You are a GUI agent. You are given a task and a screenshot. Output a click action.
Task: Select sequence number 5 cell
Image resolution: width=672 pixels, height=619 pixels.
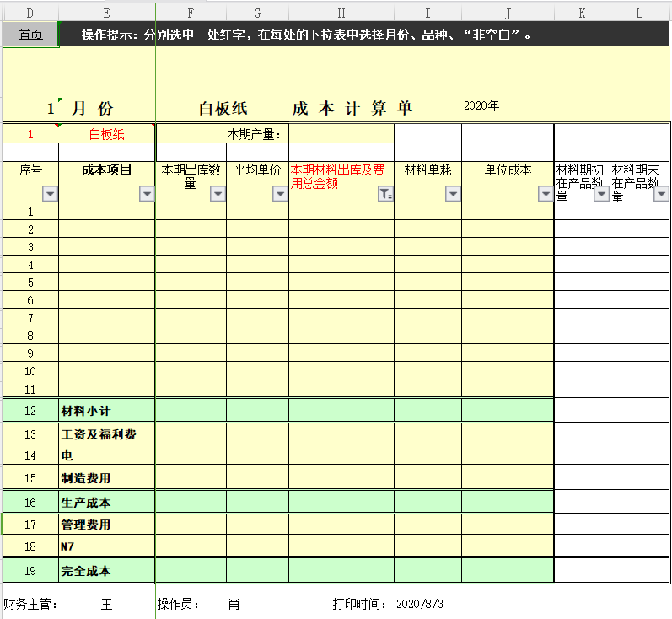point(30,283)
